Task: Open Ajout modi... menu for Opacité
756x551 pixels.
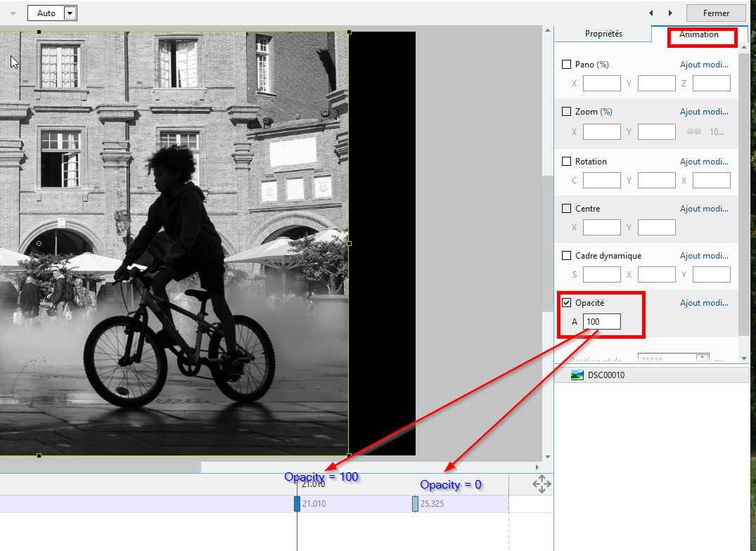Action: click(704, 303)
